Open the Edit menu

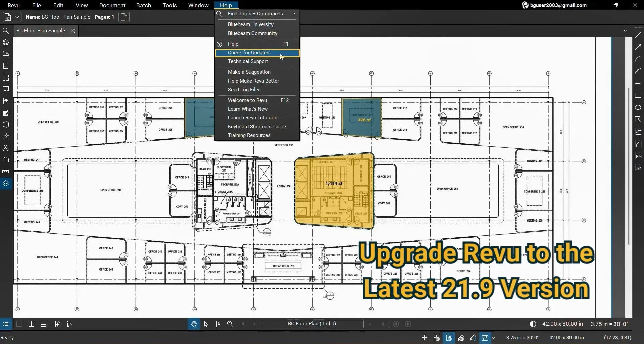[x=58, y=5]
